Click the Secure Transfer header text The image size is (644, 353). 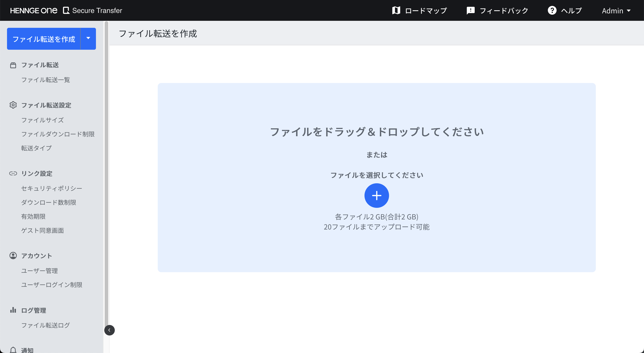[x=97, y=11]
